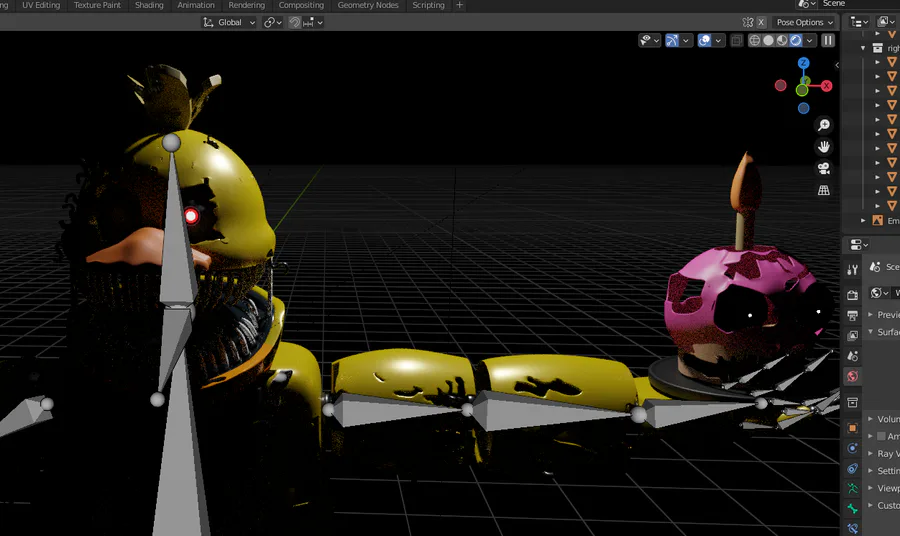Viewport: 900px width, 536px height.
Task: Click the transform orientation axes icon
Action: point(208,22)
